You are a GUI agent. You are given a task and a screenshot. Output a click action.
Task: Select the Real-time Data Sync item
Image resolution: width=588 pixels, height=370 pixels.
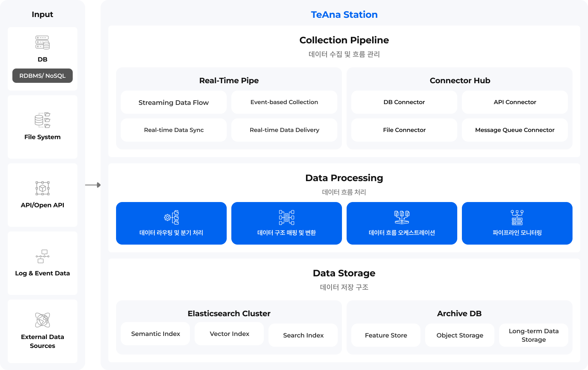pos(174,130)
